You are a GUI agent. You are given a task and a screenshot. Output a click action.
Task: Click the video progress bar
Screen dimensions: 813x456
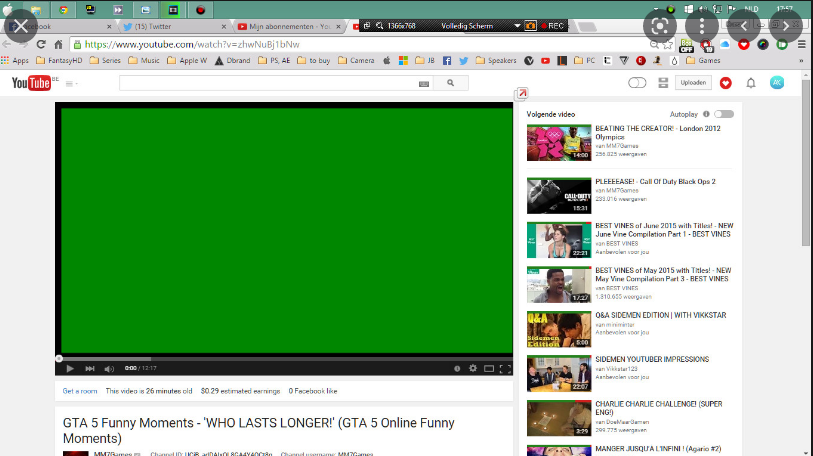coord(284,358)
